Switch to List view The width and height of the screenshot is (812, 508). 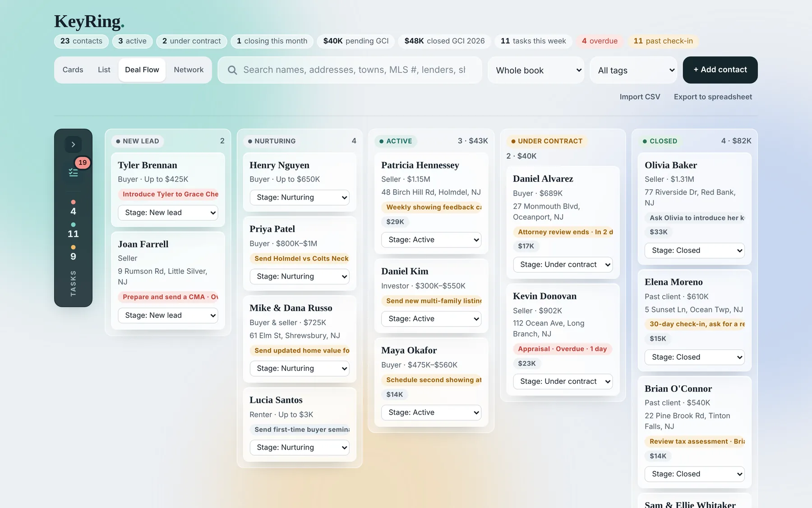point(104,70)
